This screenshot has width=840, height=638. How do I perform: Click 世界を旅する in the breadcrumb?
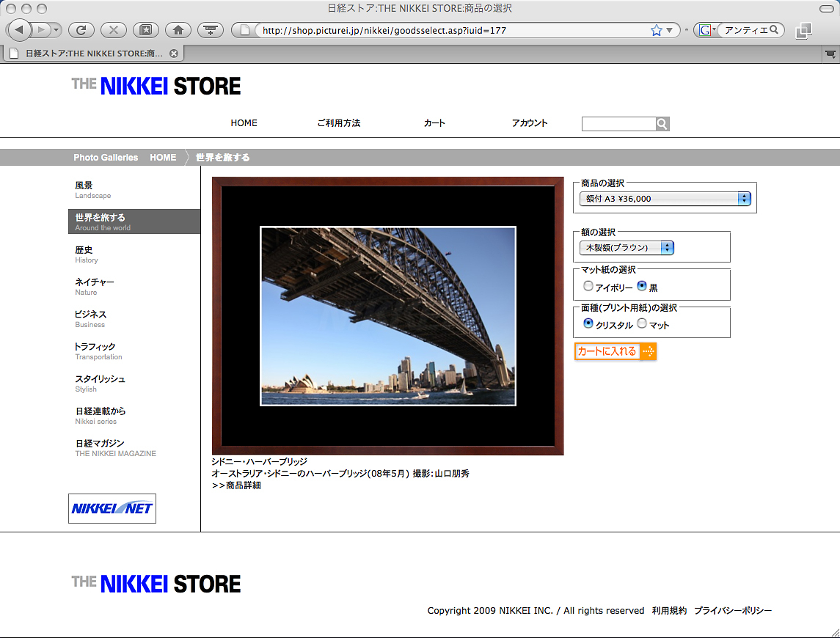(x=222, y=158)
